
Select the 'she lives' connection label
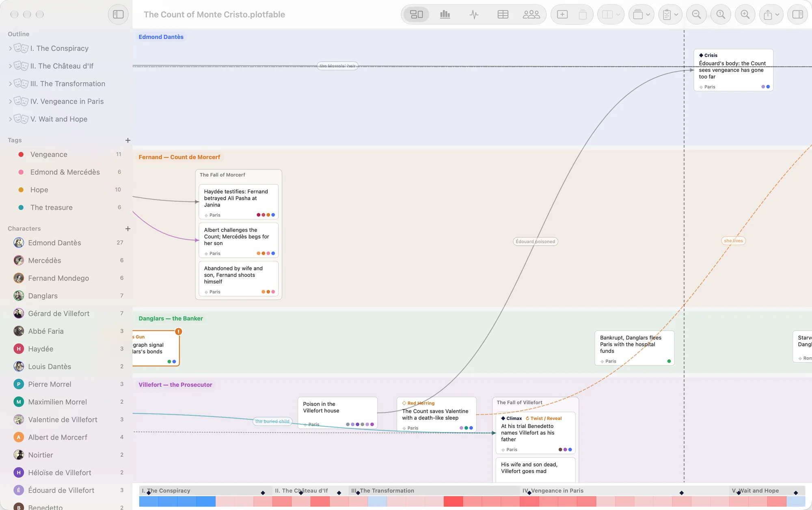tap(733, 241)
